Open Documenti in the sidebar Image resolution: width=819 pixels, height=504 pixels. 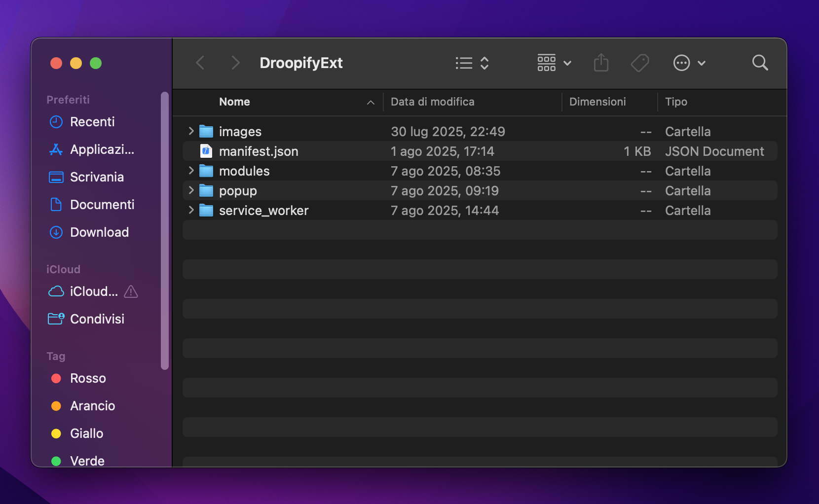pos(92,205)
